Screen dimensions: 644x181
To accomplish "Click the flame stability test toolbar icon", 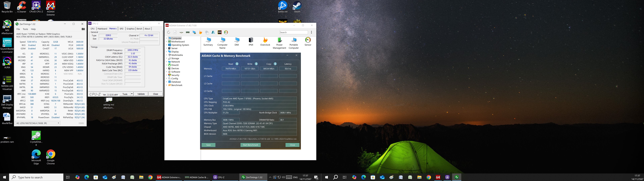I will coord(200,32).
